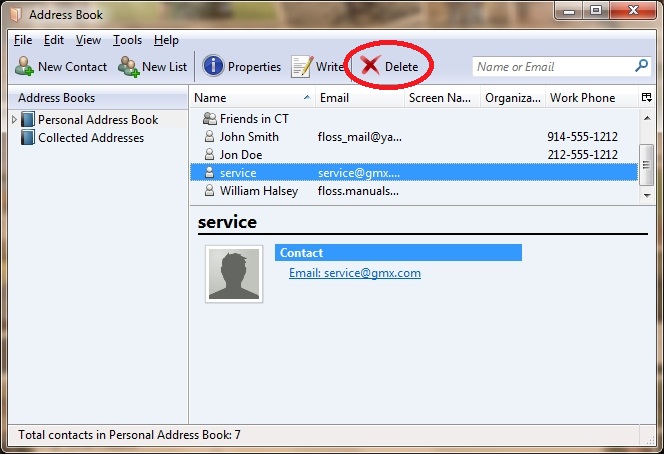The width and height of the screenshot is (664, 454).
Task: Click the service row contact icon
Action: (209, 172)
